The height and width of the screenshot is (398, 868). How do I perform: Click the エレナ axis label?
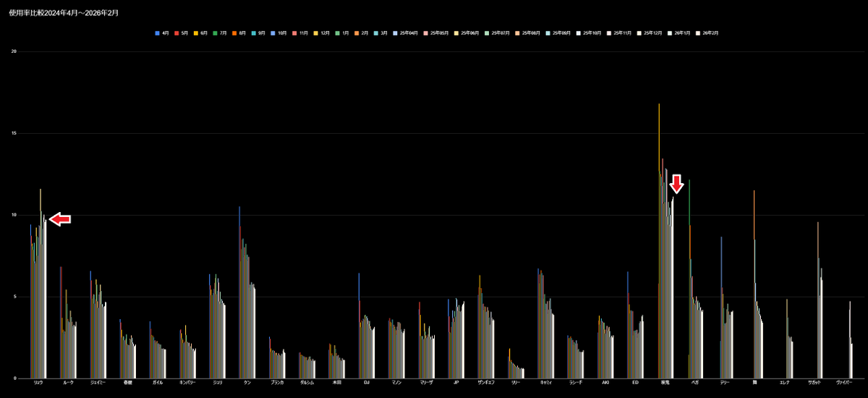click(x=785, y=382)
